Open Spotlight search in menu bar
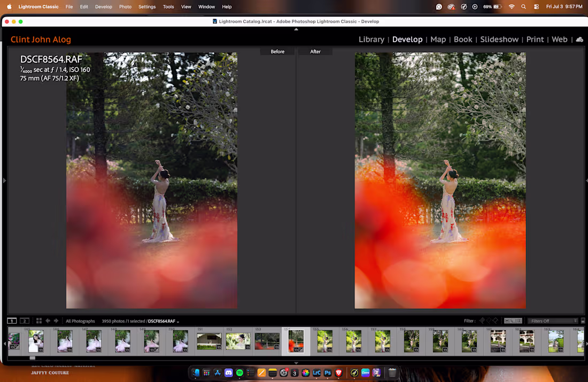 (523, 7)
